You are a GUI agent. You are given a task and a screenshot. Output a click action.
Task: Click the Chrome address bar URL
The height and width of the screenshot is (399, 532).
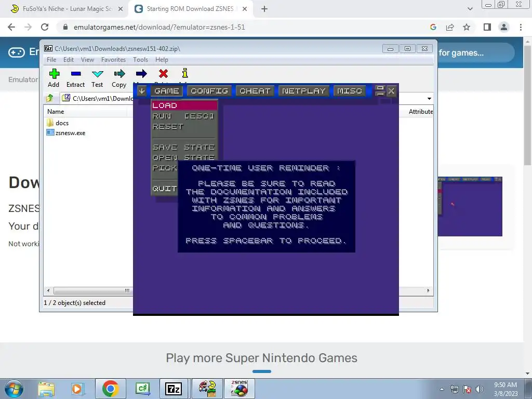point(159,27)
